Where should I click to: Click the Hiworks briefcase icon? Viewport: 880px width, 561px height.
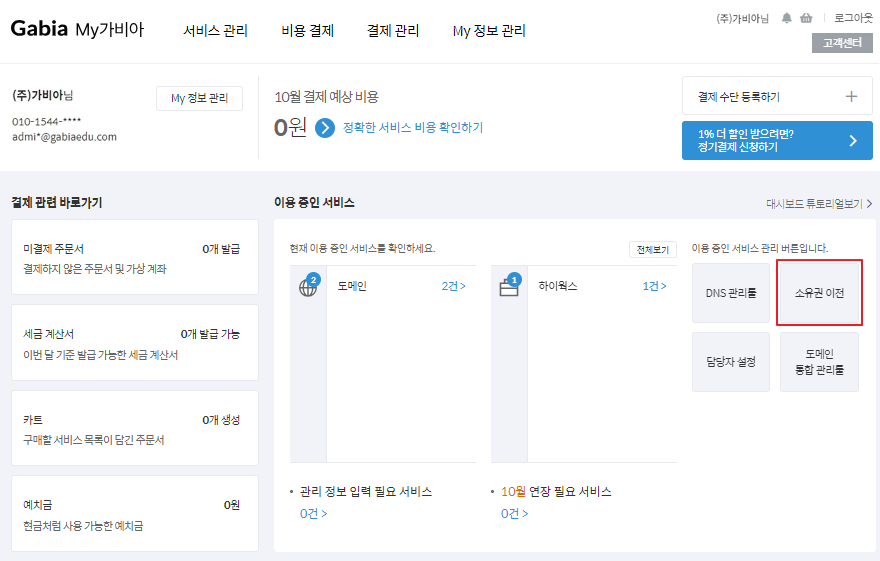point(509,288)
